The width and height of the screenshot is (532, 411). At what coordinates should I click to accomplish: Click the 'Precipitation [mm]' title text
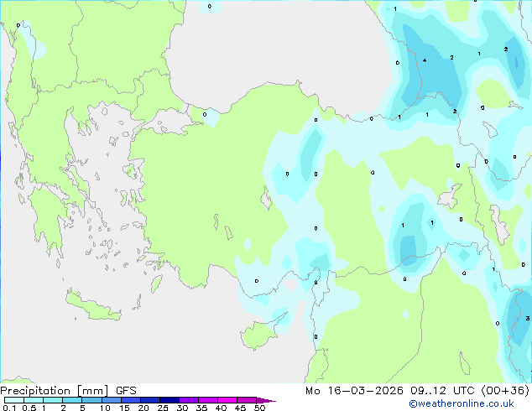point(55,391)
